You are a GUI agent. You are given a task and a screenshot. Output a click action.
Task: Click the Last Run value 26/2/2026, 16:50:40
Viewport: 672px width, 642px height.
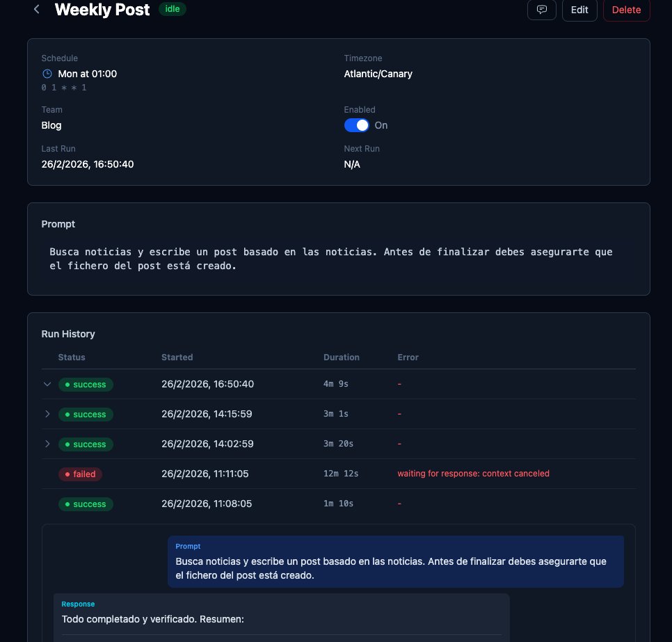pyautogui.click(x=88, y=164)
